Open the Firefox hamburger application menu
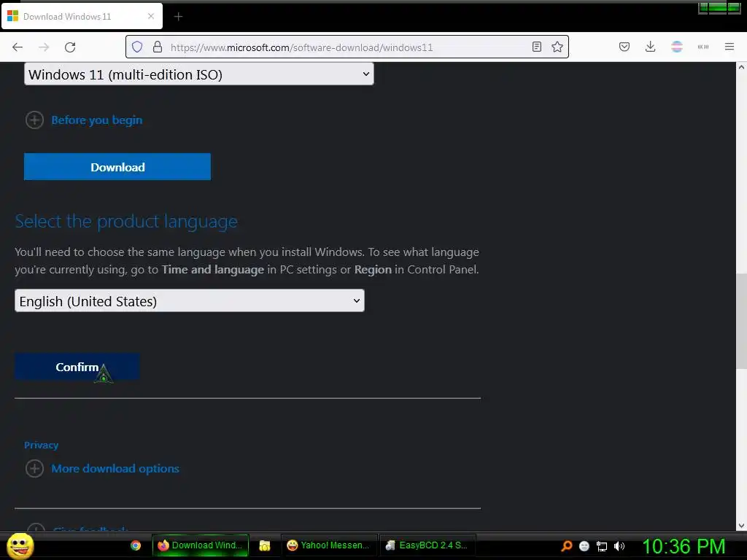The height and width of the screenshot is (560, 747). click(729, 47)
